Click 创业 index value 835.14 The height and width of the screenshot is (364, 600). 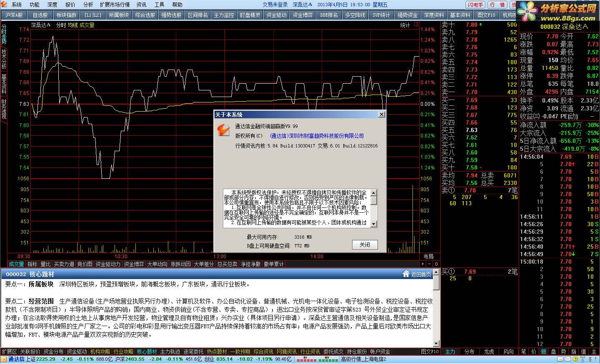(224, 359)
